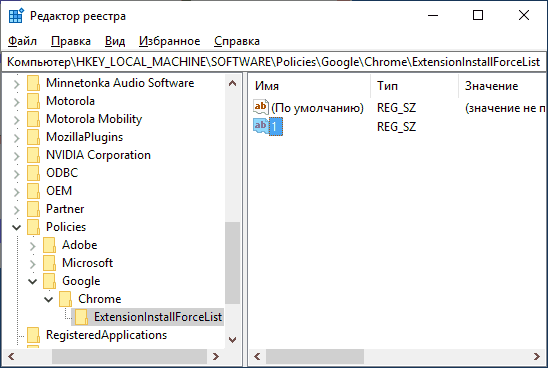This screenshot has height=368, width=548.
Task: Click the values pane scroll right arrow
Action: pos(537,356)
